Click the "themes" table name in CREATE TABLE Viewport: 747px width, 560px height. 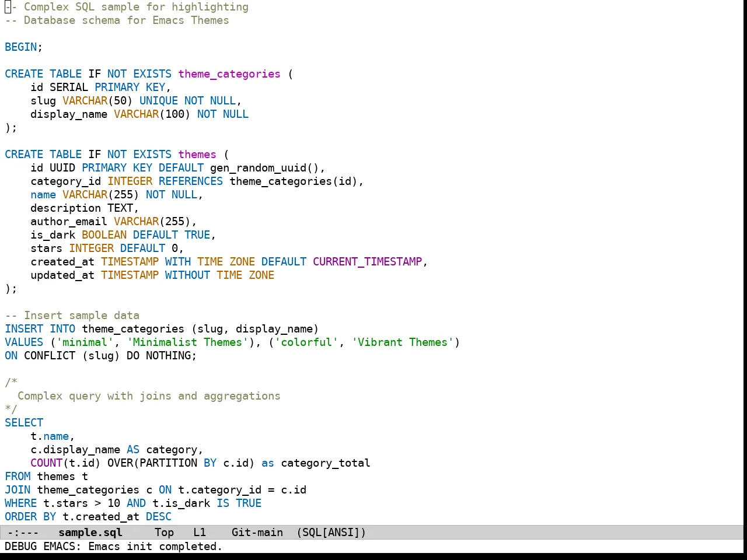(x=197, y=154)
